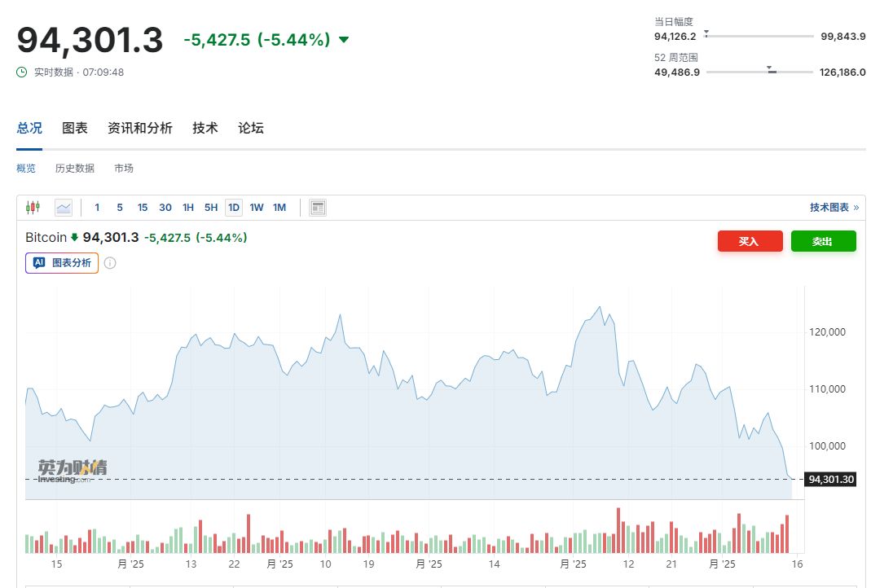
Task: Switch to the 技术 tab
Action: [205, 128]
